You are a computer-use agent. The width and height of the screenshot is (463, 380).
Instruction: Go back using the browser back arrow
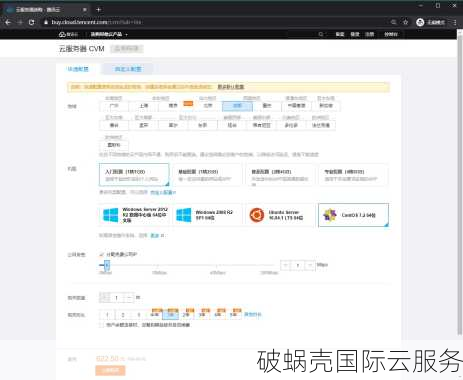click(x=8, y=22)
